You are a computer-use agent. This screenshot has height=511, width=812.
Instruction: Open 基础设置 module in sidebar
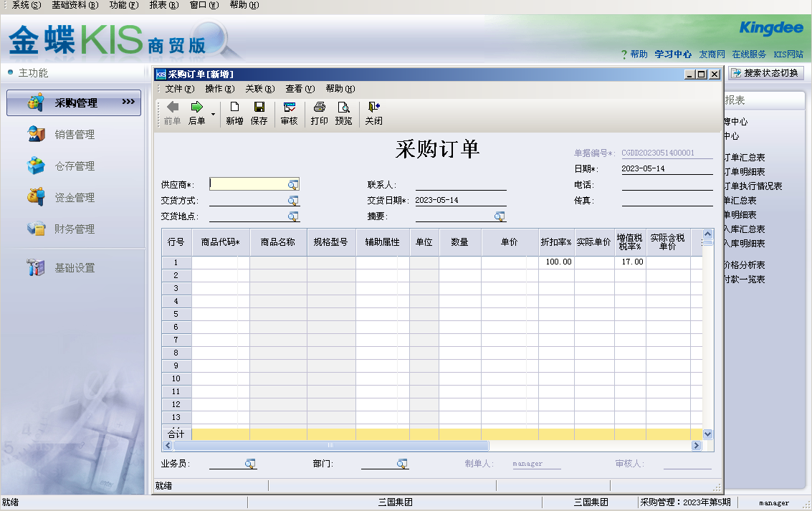[x=74, y=267]
